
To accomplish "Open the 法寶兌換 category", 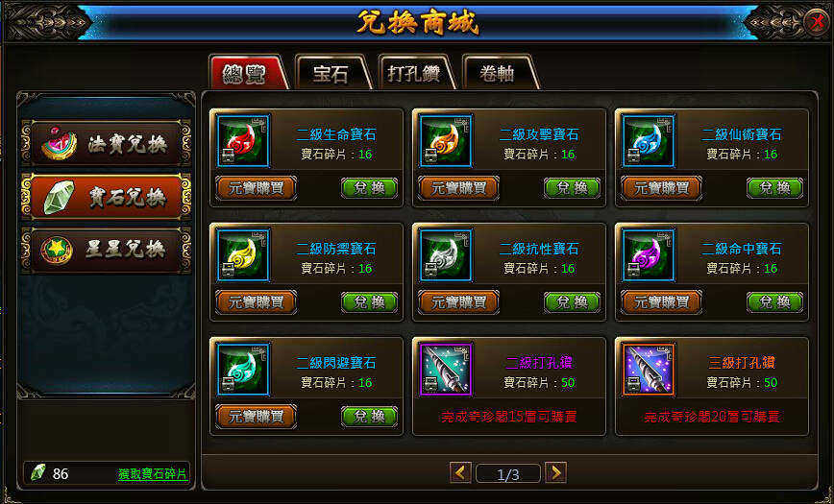I will click(x=107, y=144).
